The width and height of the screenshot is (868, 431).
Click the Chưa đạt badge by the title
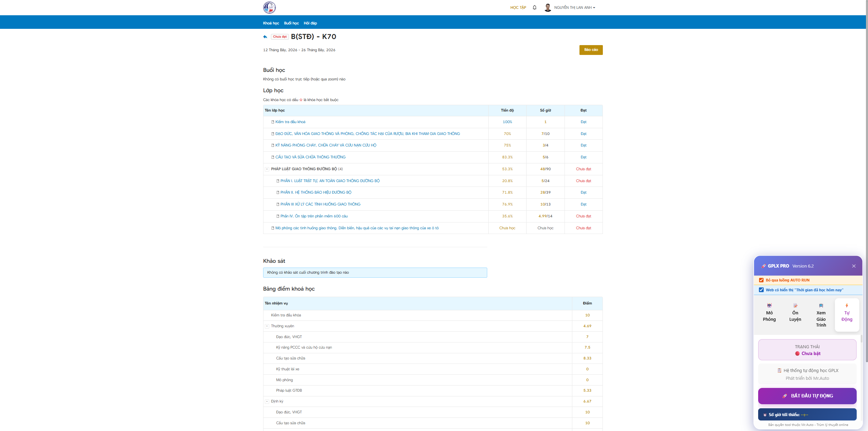[x=280, y=37]
